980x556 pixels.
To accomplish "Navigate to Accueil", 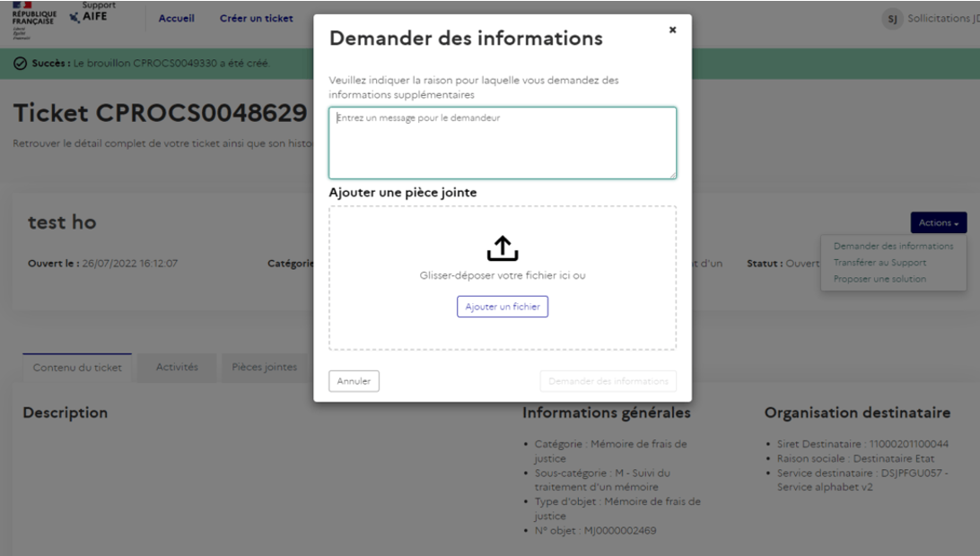I will coord(176,17).
